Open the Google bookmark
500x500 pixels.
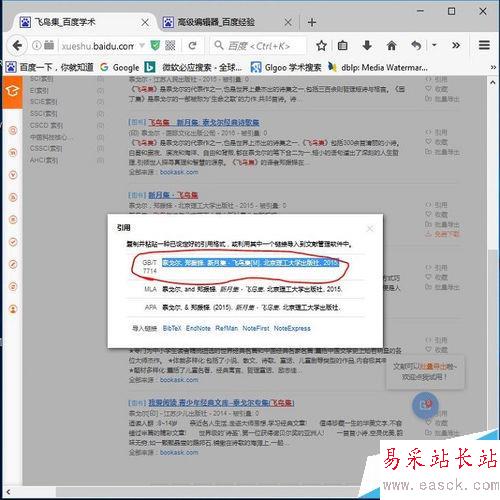point(120,67)
